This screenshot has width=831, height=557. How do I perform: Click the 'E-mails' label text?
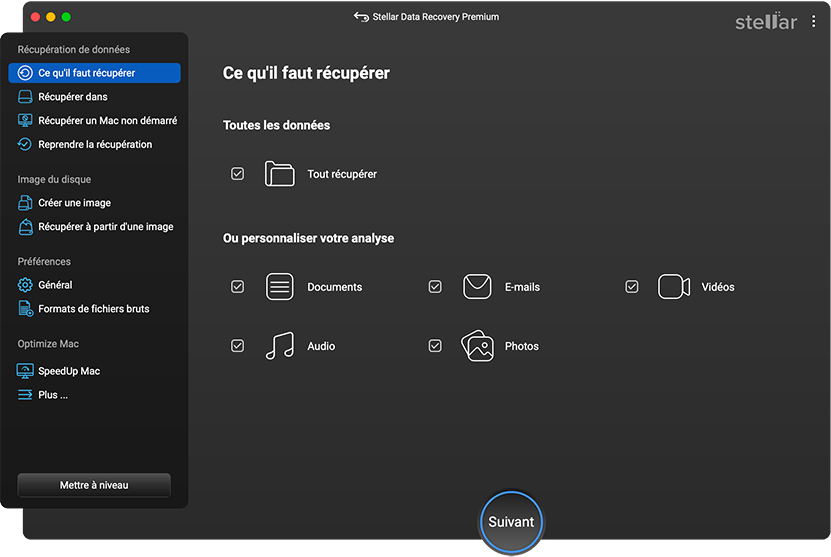pyautogui.click(x=522, y=287)
